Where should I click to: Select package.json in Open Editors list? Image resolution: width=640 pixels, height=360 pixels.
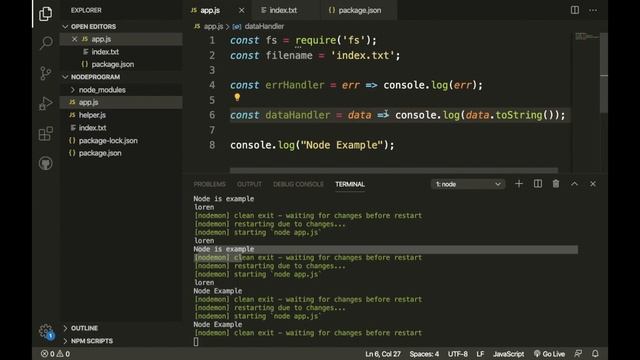[113, 64]
